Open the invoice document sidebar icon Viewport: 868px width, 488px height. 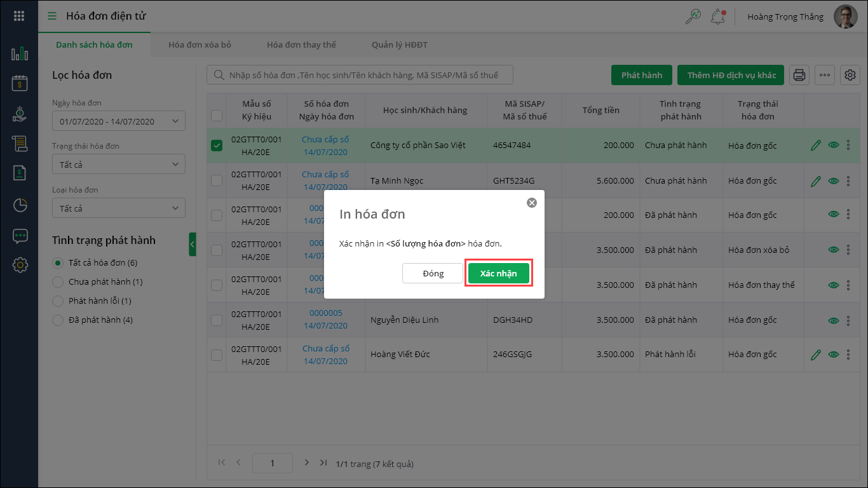(20, 173)
